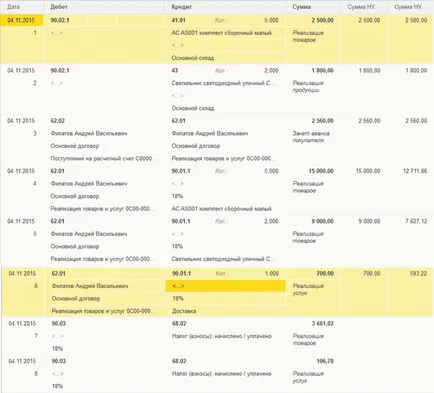The image size is (434, 393).
Task: Click amount 15 000,00 in Сумма column
Action: pyautogui.click(x=321, y=171)
